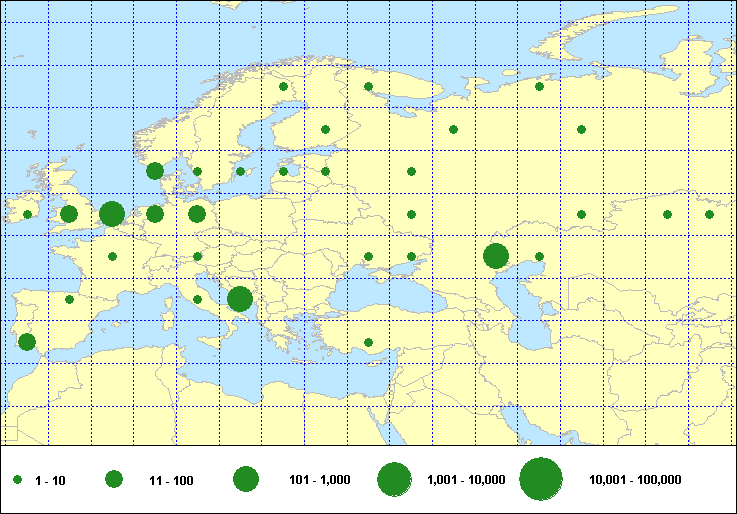The height and width of the screenshot is (514, 737).
Task: Click the small dot over France
Action: (x=112, y=256)
